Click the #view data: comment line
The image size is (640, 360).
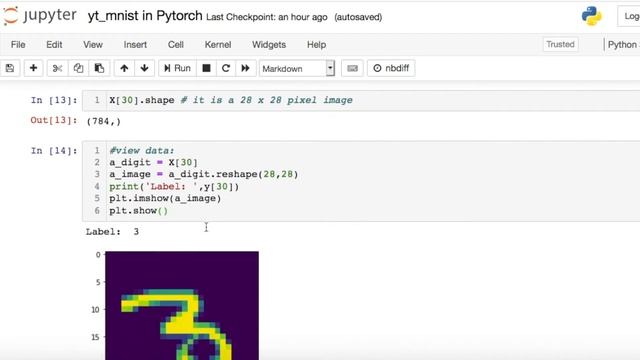(141, 151)
